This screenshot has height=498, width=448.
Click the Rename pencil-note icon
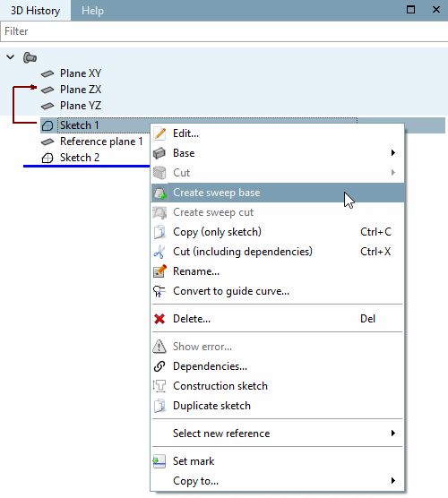pos(159,271)
